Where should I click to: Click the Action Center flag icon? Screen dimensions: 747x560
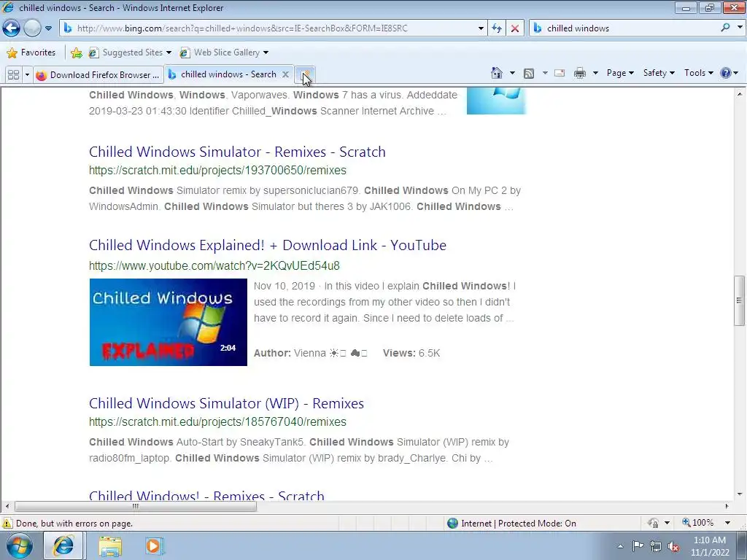[x=638, y=546]
